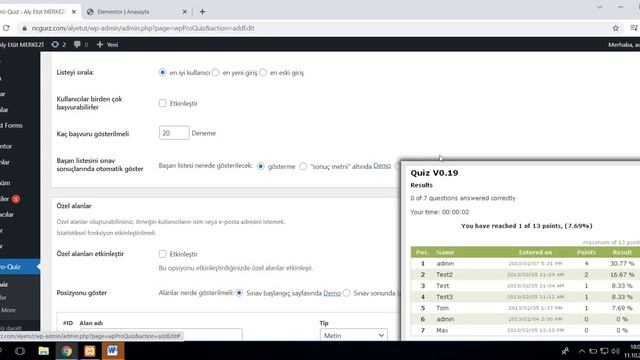Click the Deneme count input field
640x360 pixels.
tap(174, 133)
